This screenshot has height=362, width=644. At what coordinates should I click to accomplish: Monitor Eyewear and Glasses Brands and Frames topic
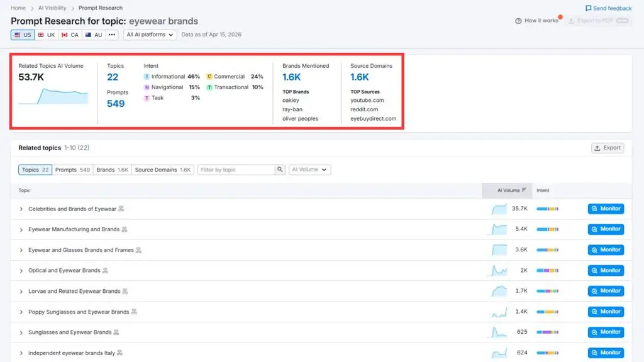click(606, 250)
